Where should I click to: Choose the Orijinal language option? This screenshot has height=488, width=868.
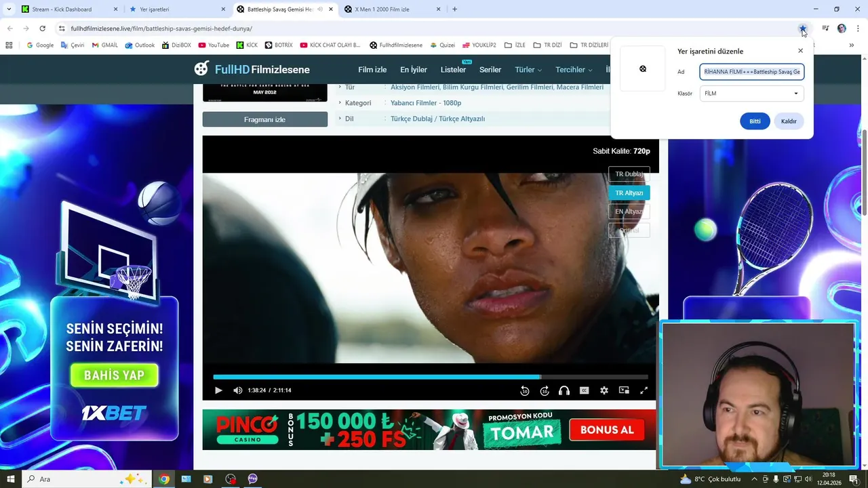[629, 230]
